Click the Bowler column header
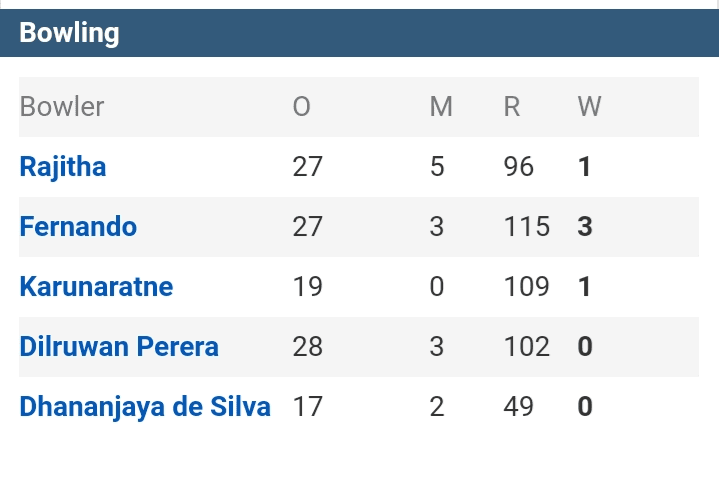719x480 pixels. (x=62, y=107)
